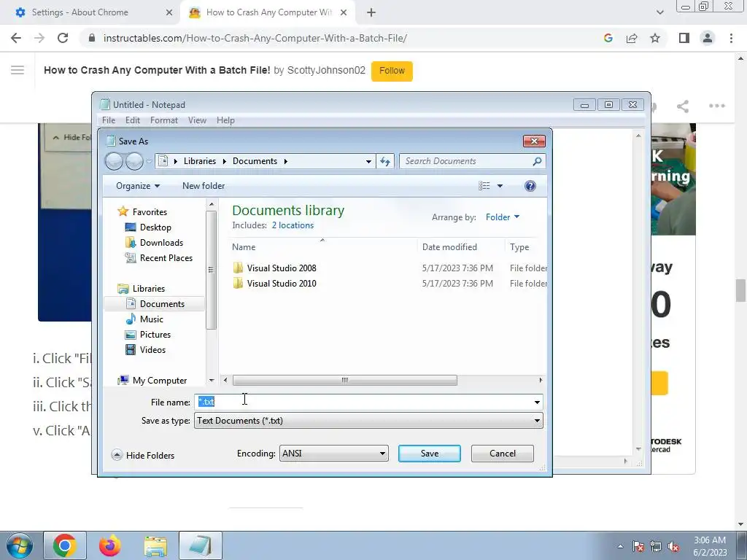Open the 2 locations link
The image size is (747, 560).
[293, 225]
